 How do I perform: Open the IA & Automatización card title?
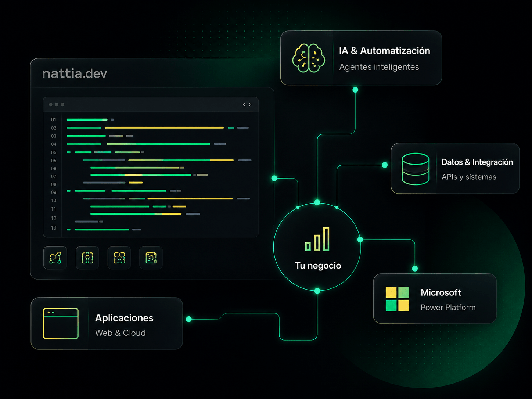pyautogui.click(x=384, y=51)
